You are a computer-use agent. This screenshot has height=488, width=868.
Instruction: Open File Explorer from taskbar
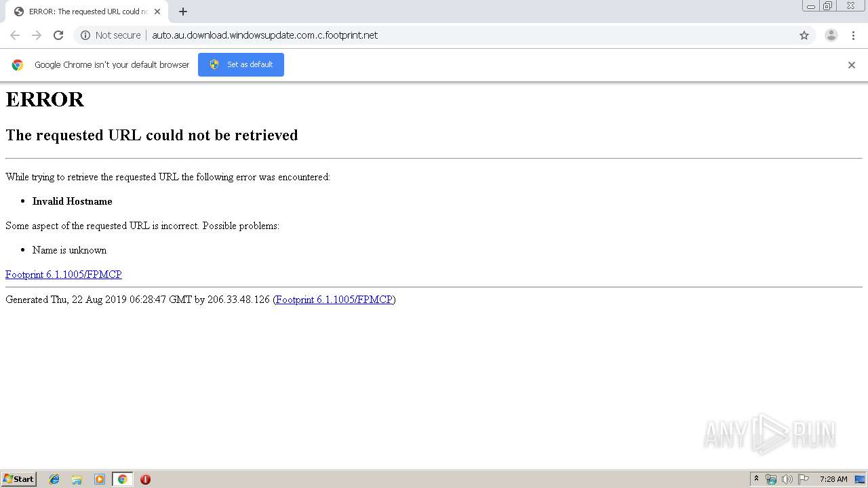[x=77, y=479]
